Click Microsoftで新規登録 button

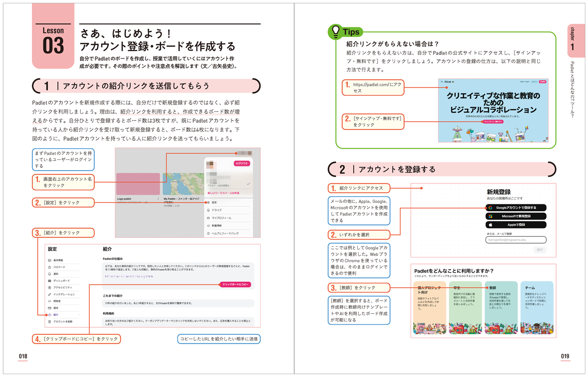(x=516, y=216)
